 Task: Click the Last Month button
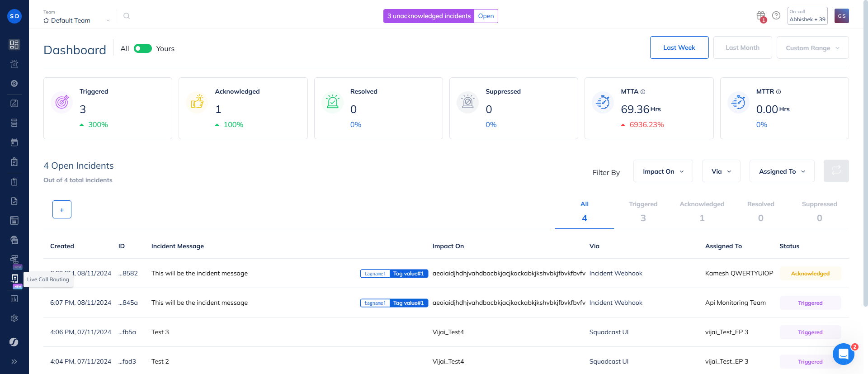pyautogui.click(x=742, y=47)
